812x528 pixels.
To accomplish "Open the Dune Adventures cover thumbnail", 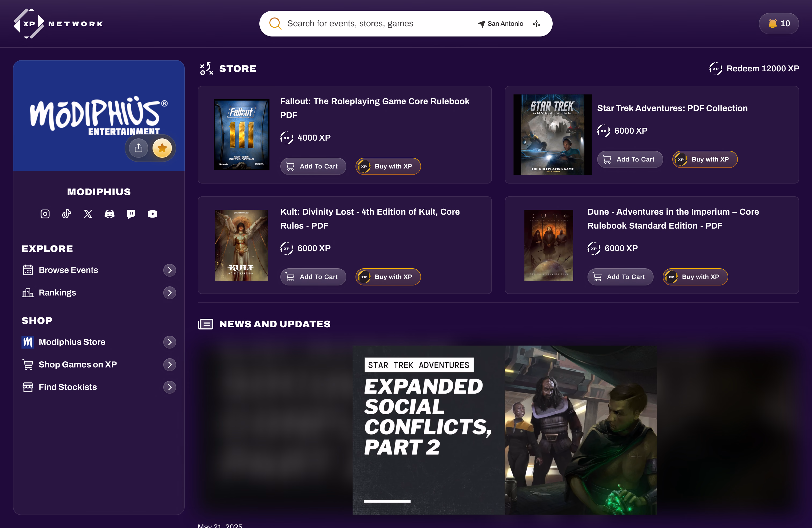I will tap(549, 245).
